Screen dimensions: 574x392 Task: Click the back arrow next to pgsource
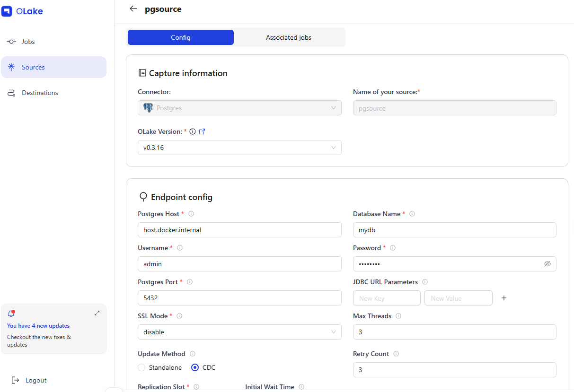[133, 9]
